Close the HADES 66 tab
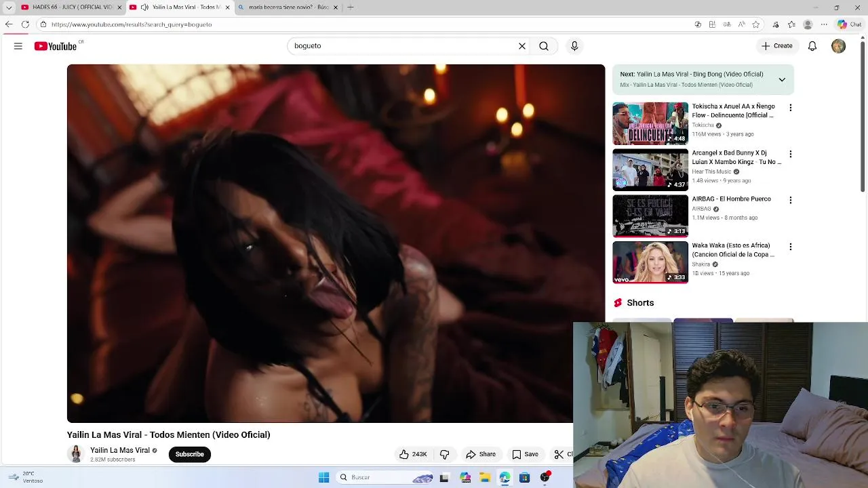Image resolution: width=868 pixels, height=488 pixels. (119, 7)
